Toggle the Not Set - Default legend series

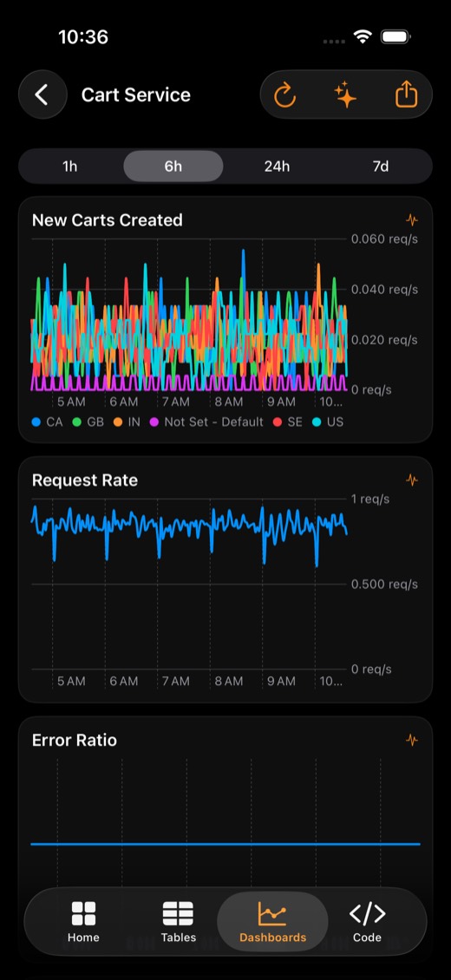tap(206, 421)
